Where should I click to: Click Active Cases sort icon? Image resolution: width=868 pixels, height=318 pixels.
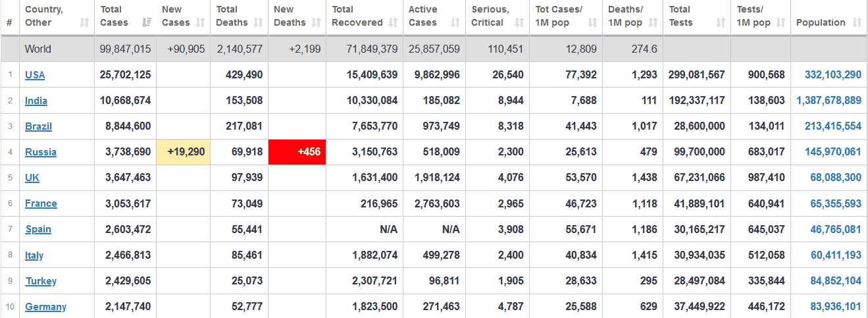point(455,23)
